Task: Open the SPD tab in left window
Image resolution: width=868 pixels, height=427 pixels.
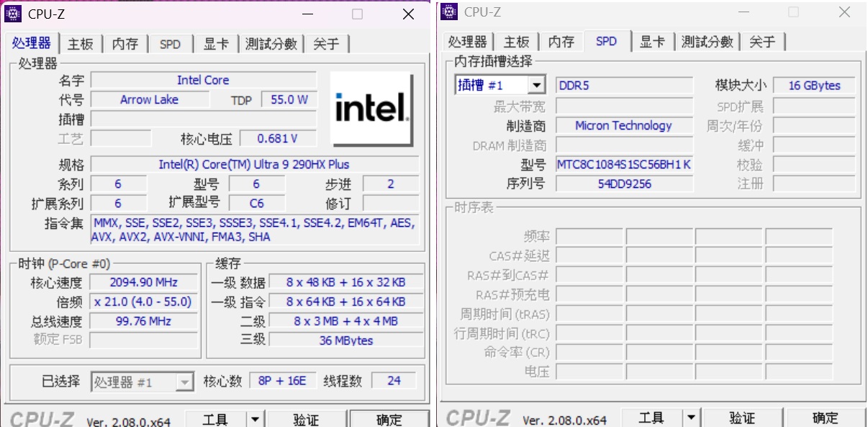Action: pos(170,44)
